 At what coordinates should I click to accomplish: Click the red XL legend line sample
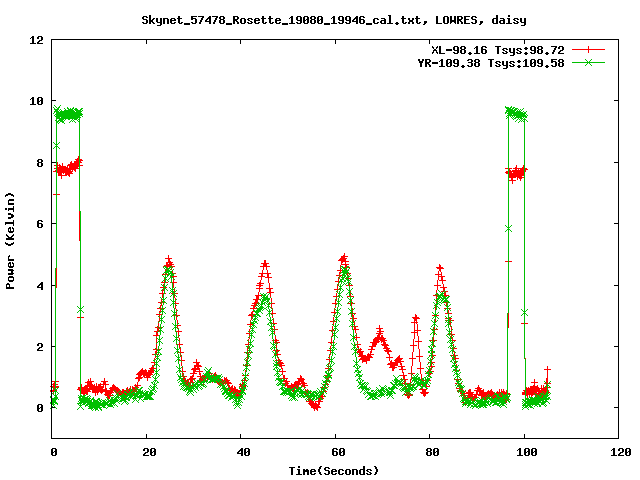[588, 50]
